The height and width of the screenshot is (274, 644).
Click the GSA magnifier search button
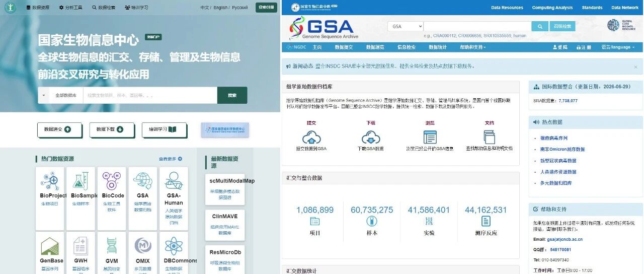click(x=539, y=26)
